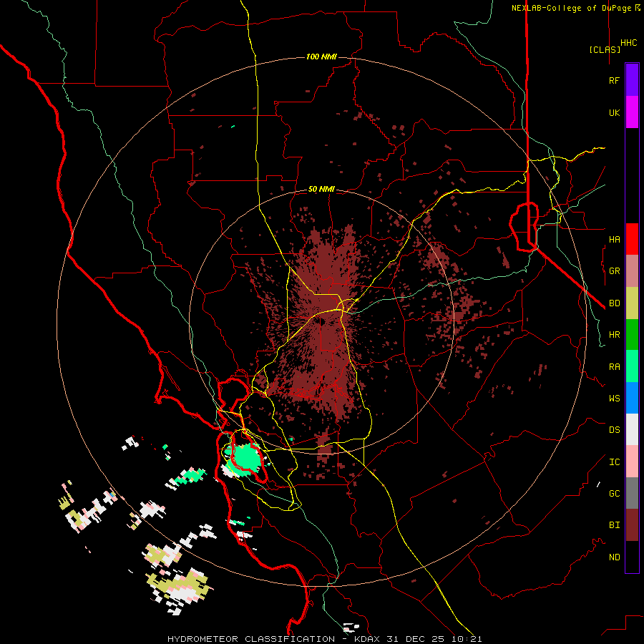This screenshot has width=644, height=644.
Task: Click the "HA" legend label
Action: click(x=614, y=239)
